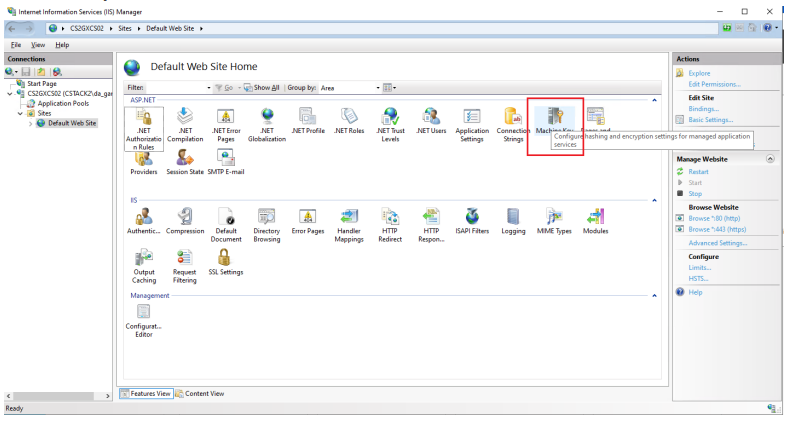Open the View menu

click(37, 45)
